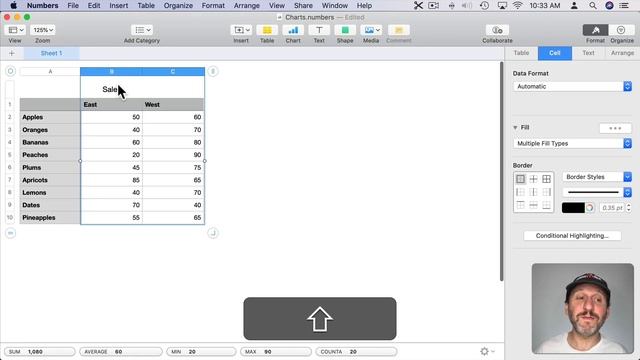Screen dimensions: 640x360
Task: Select the Sheet 1 tab
Action: 51,53
